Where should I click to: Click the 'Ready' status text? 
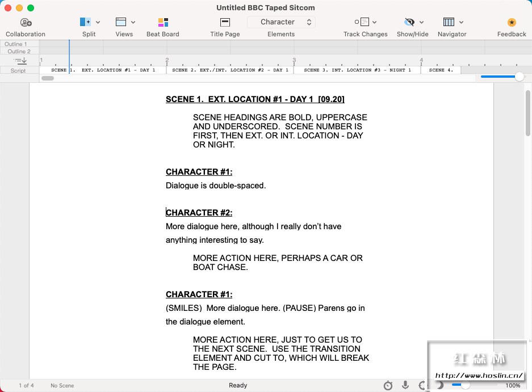coord(238,385)
